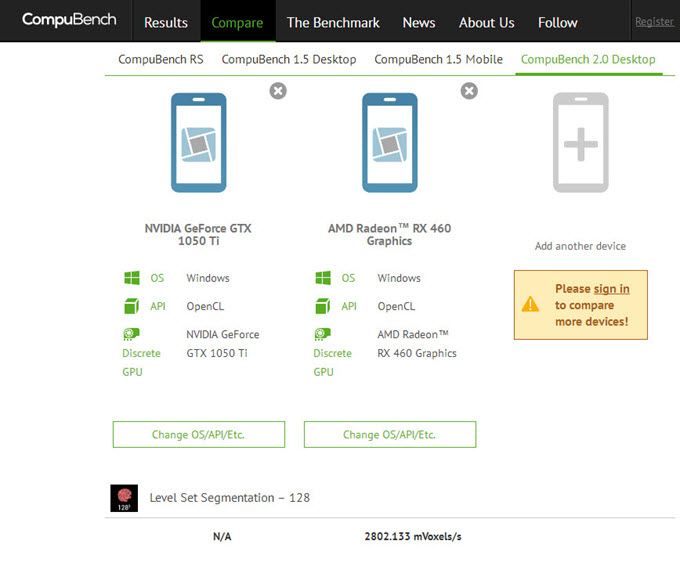Click the Discrete GPU label under NVIDIA
This screenshot has height=565, width=680.
point(141,363)
